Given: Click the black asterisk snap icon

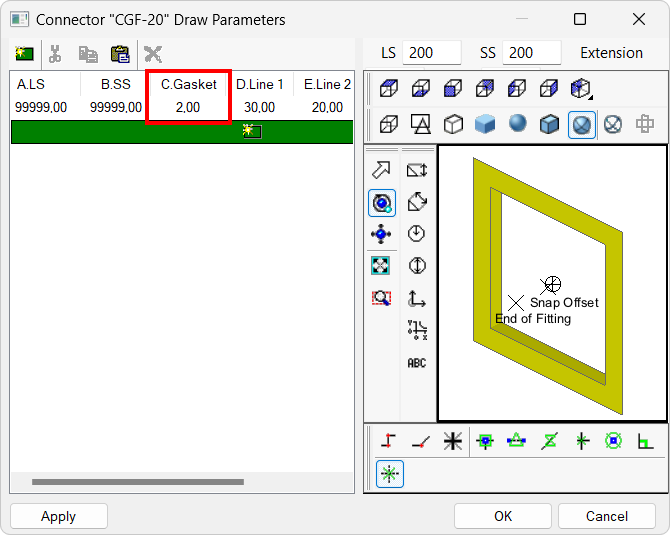Looking at the screenshot, I should [x=453, y=441].
